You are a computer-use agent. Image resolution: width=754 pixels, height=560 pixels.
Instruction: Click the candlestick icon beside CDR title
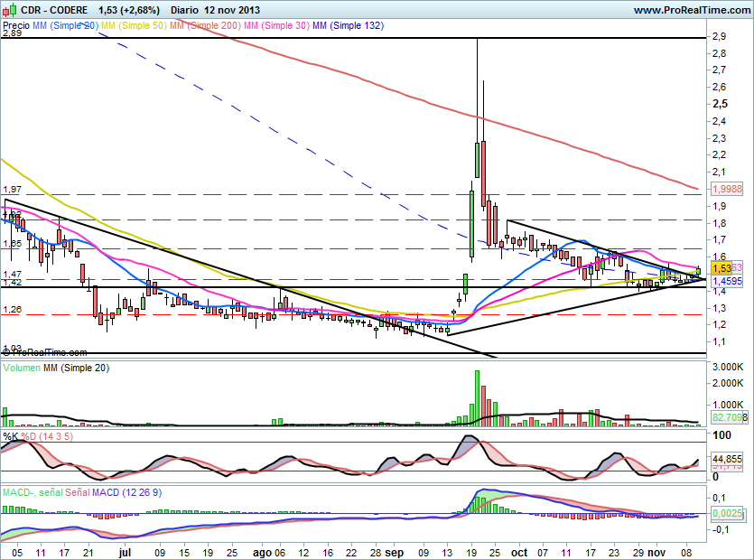[10, 10]
